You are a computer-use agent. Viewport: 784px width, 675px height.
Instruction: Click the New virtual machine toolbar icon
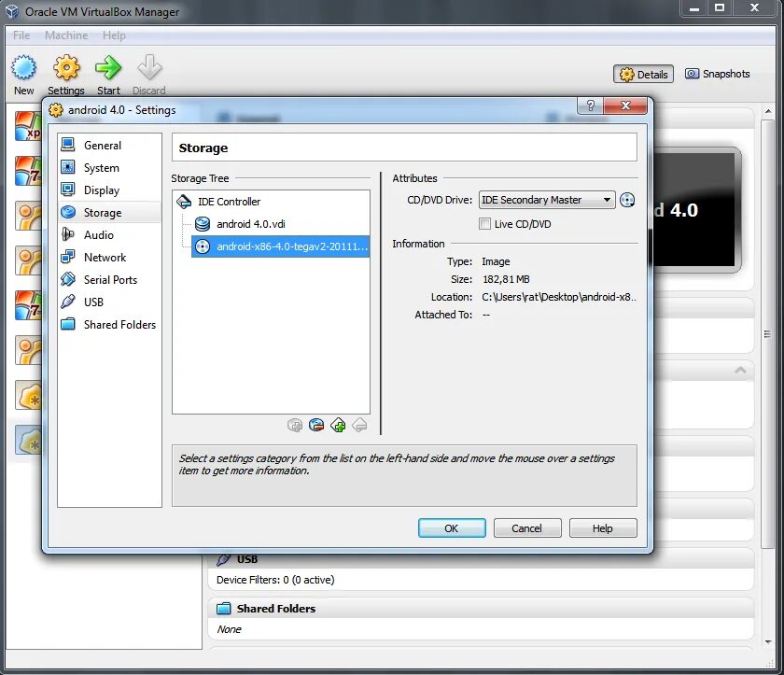[23, 75]
